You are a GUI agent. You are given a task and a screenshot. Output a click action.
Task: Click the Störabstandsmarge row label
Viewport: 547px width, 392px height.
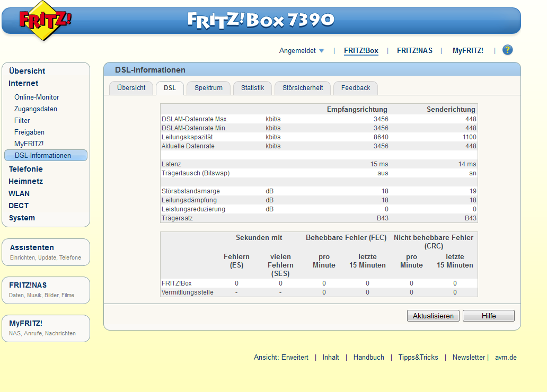tap(190, 191)
